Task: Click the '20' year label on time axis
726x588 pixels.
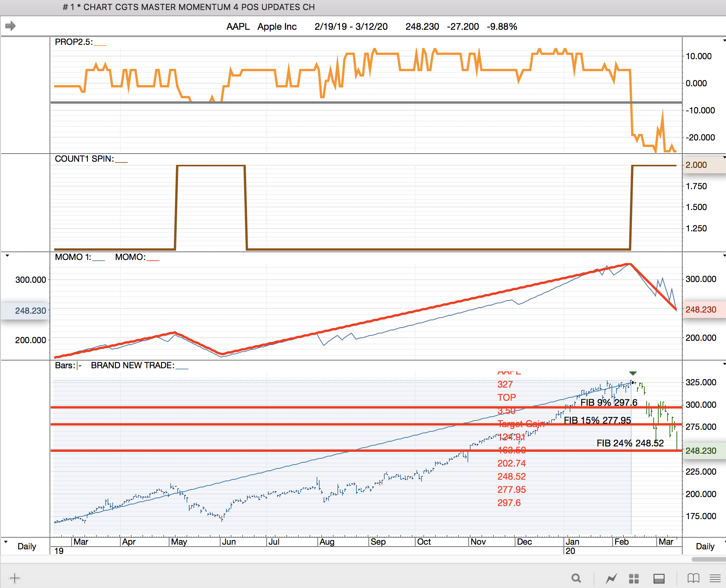Action: 570,551
